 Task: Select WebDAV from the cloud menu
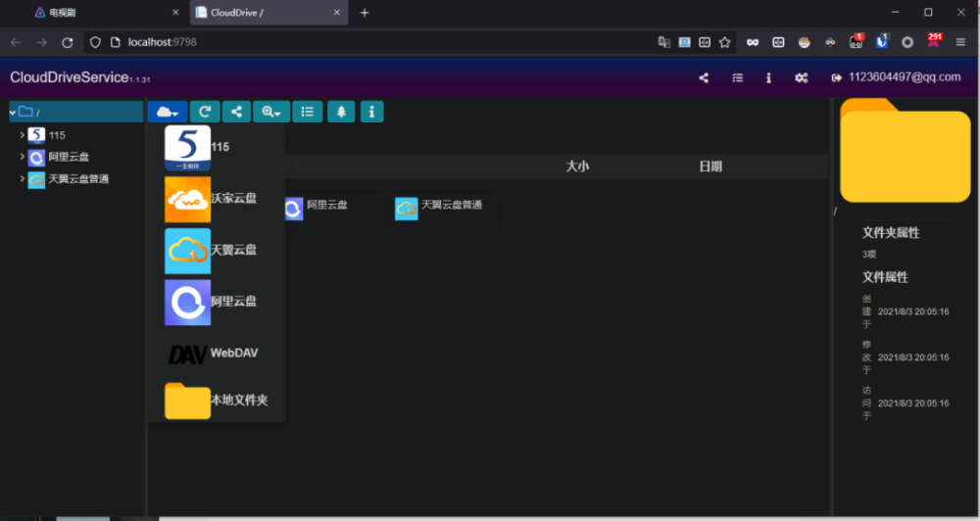point(233,353)
